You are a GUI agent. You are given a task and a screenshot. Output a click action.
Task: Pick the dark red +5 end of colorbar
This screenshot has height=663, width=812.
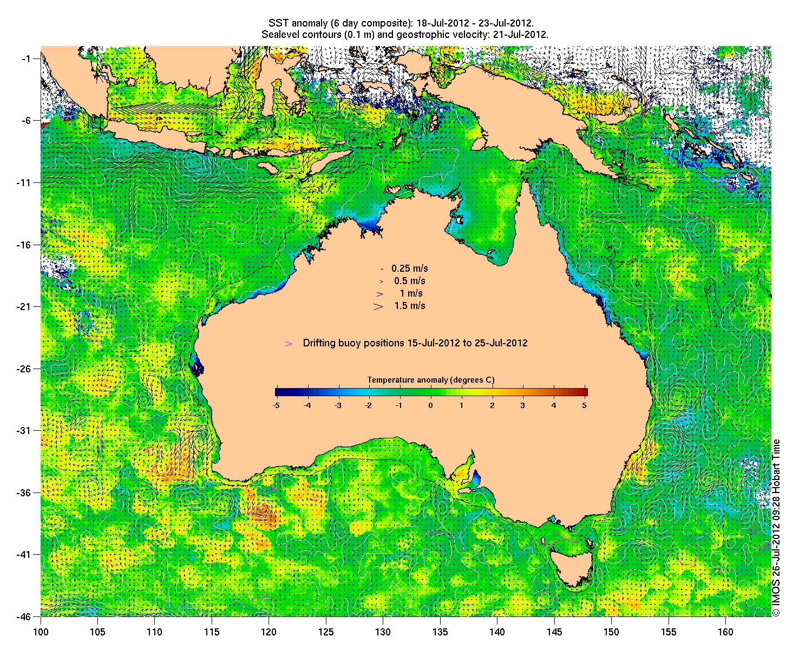pos(585,392)
